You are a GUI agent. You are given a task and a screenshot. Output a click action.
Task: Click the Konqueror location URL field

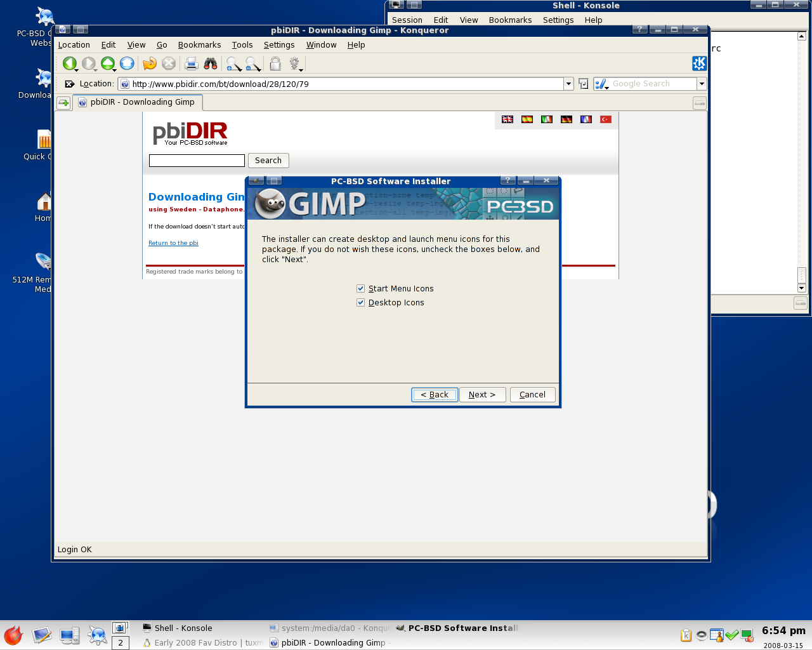[x=341, y=84]
